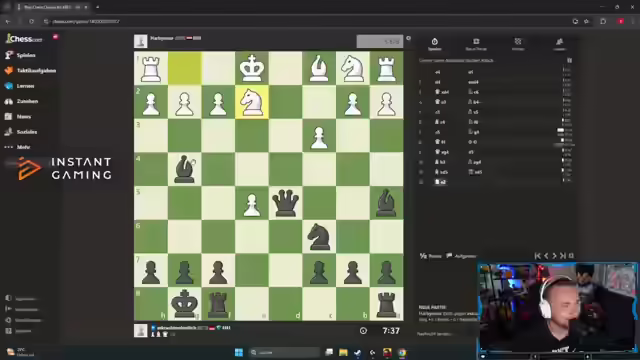Toggle light mode using the half-circle sidebar icon
The image size is (640, 360).
[x=8, y=298]
